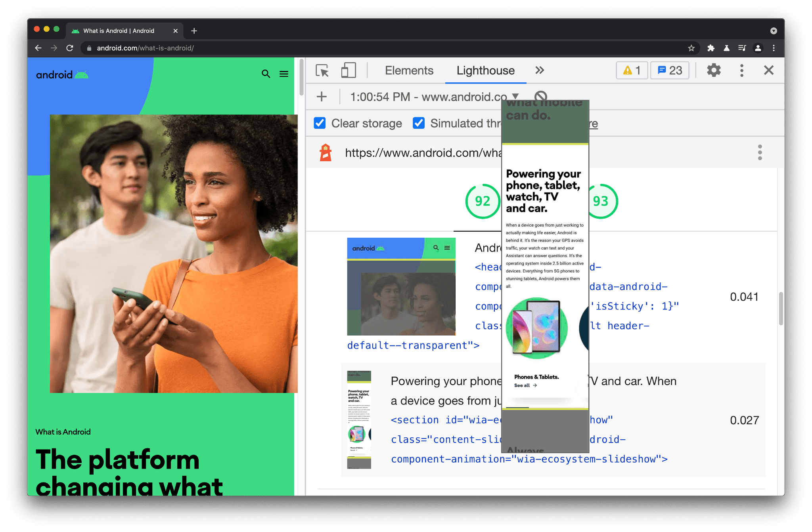Click the DevTools more options kebab menu
812x532 pixels.
[741, 71]
